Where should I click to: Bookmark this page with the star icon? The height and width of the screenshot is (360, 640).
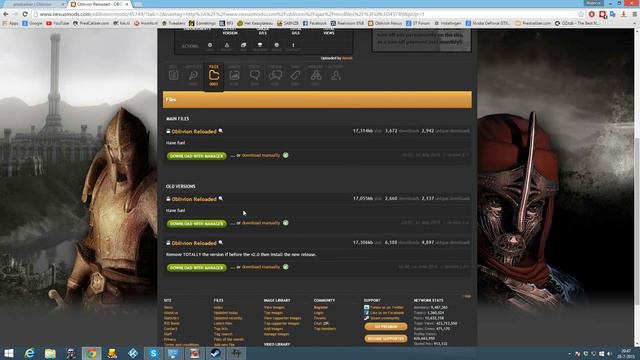click(x=581, y=14)
